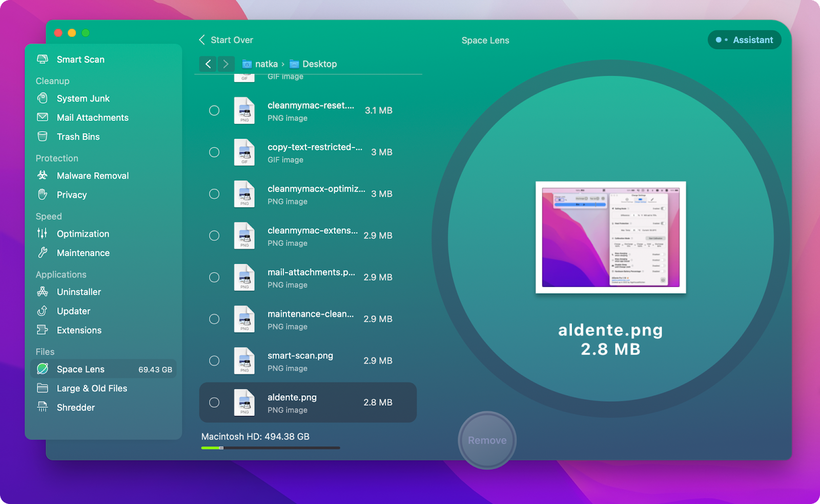This screenshot has height=504, width=820.
Task: Click the natka home folder icon
Action: 247,64
